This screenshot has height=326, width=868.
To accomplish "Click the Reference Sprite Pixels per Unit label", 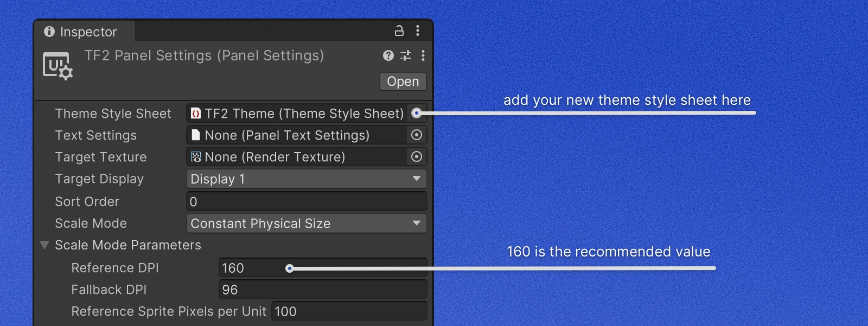I will coord(169,311).
